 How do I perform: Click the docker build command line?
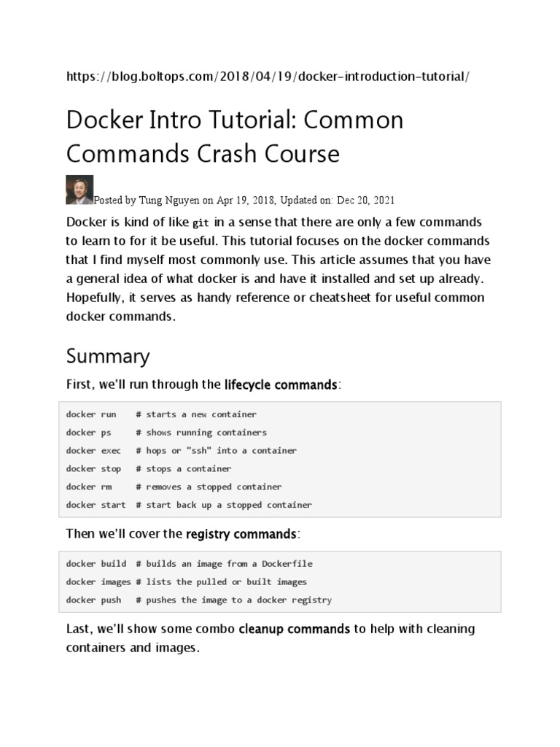(x=189, y=564)
